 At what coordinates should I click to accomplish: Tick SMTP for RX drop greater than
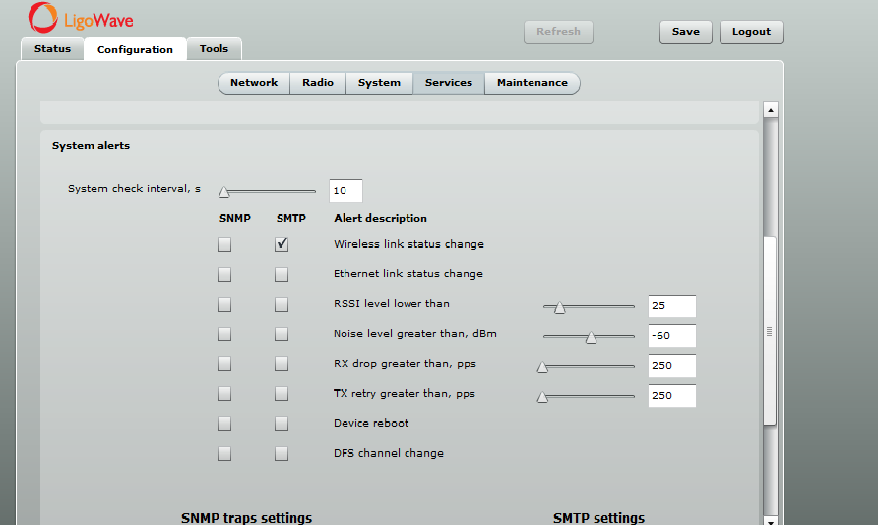click(x=282, y=364)
